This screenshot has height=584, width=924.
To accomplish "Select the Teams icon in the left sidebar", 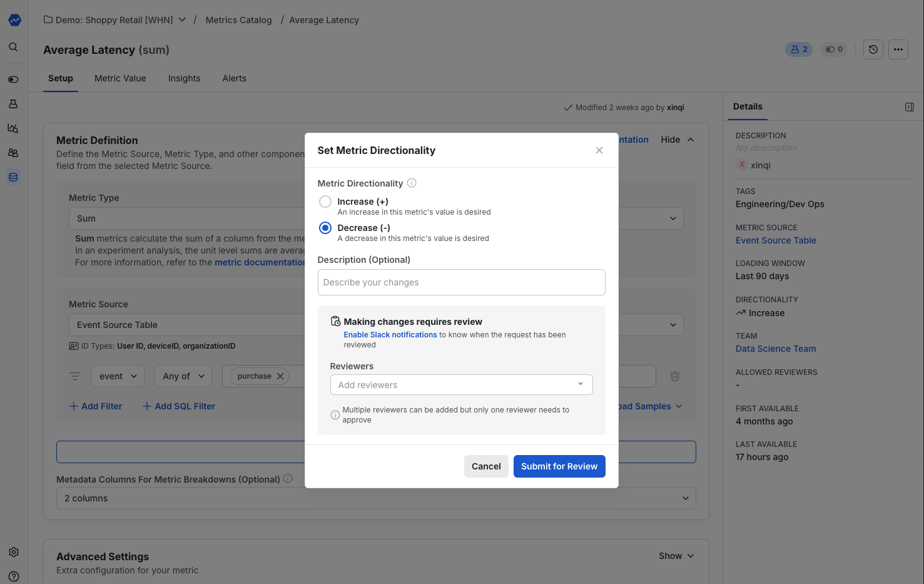I will (13, 152).
